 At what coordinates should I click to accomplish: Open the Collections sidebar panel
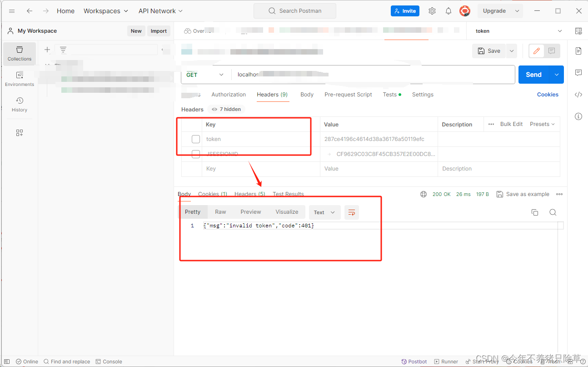coord(20,54)
